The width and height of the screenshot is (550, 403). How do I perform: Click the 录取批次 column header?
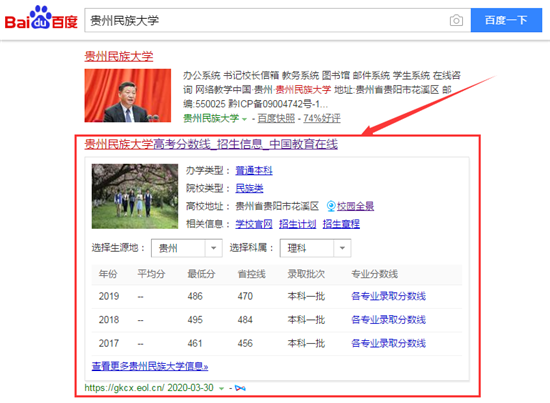pyautogui.click(x=306, y=274)
